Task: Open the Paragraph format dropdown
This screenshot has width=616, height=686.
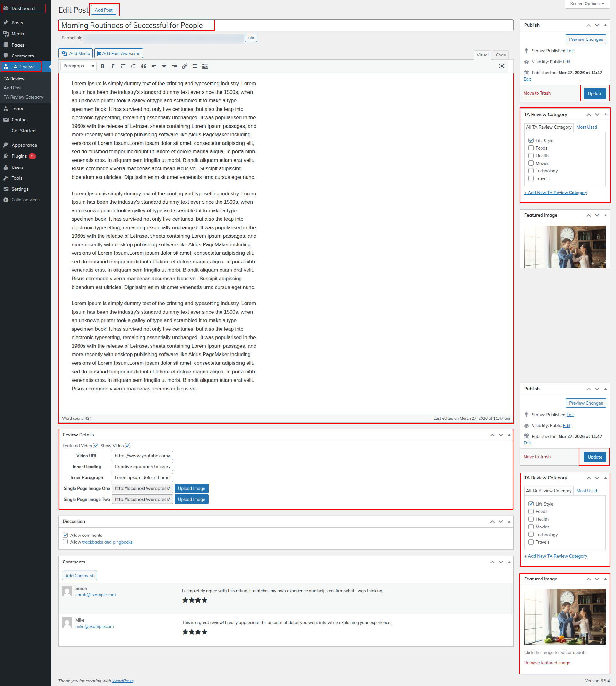Action: pos(79,66)
